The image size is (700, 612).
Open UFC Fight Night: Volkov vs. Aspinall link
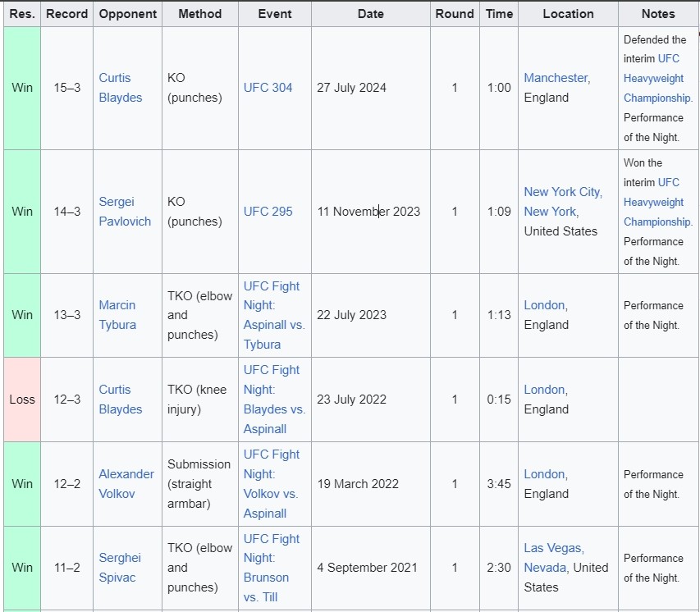(x=271, y=484)
